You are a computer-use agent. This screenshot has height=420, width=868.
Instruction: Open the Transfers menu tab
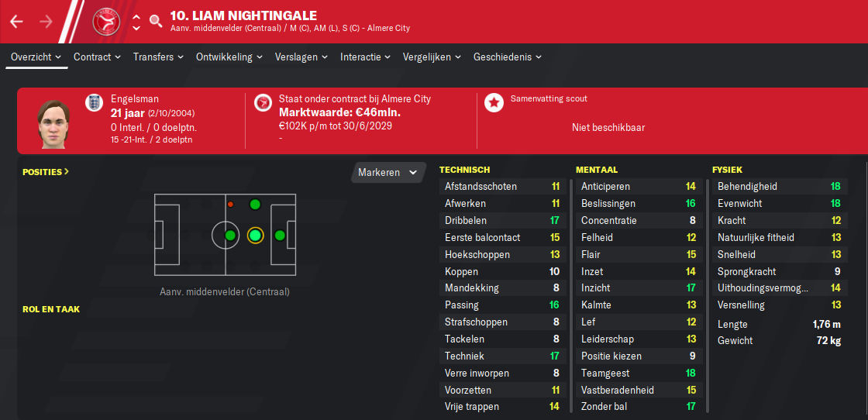(159, 57)
